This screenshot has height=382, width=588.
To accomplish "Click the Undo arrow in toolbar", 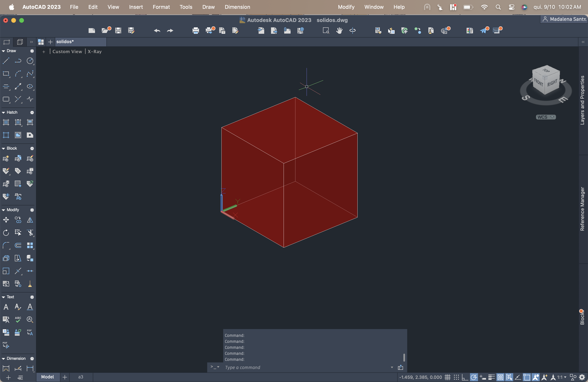I will (157, 31).
